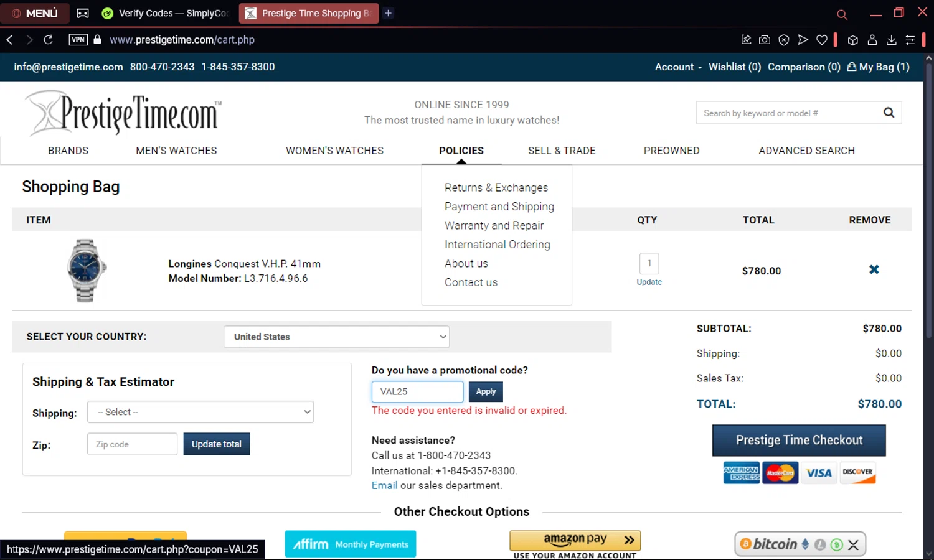Click the Amazon Pay button
Image resolution: width=934 pixels, height=560 pixels.
pyautogui.click(x=575, y=540)
